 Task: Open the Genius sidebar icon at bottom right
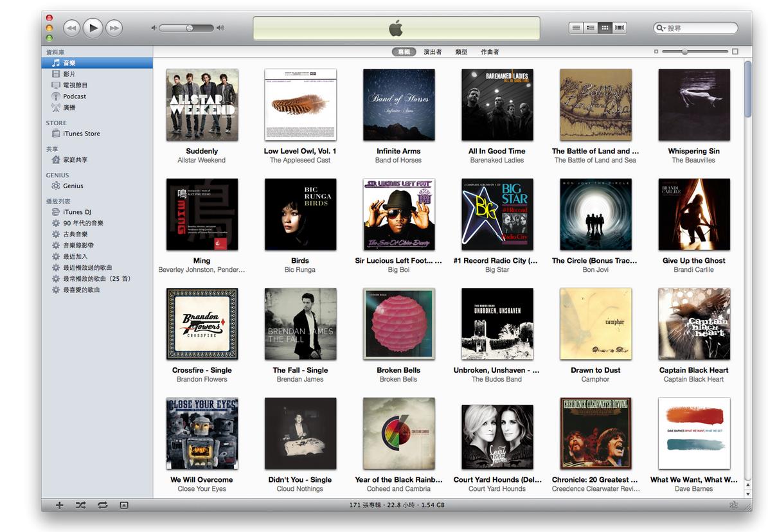(x=732, y=505)
